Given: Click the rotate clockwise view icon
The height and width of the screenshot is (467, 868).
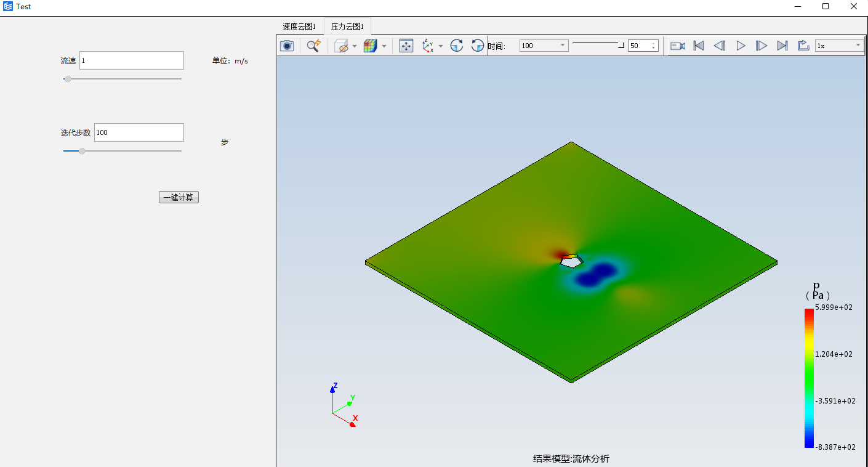Looking at the screenshot, I should tap(456, 46).
